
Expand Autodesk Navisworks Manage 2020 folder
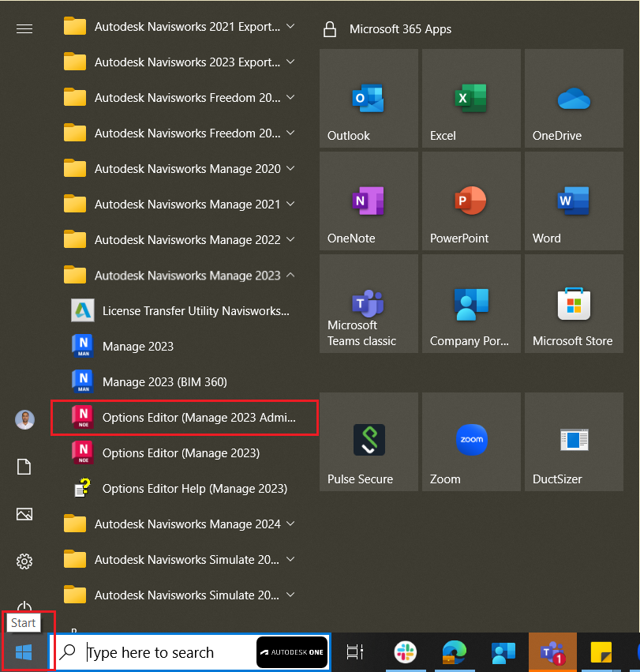pos(179,169)
